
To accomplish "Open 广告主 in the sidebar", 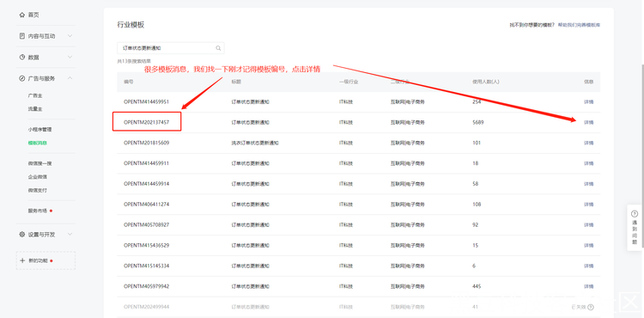I will coord(35,95).
